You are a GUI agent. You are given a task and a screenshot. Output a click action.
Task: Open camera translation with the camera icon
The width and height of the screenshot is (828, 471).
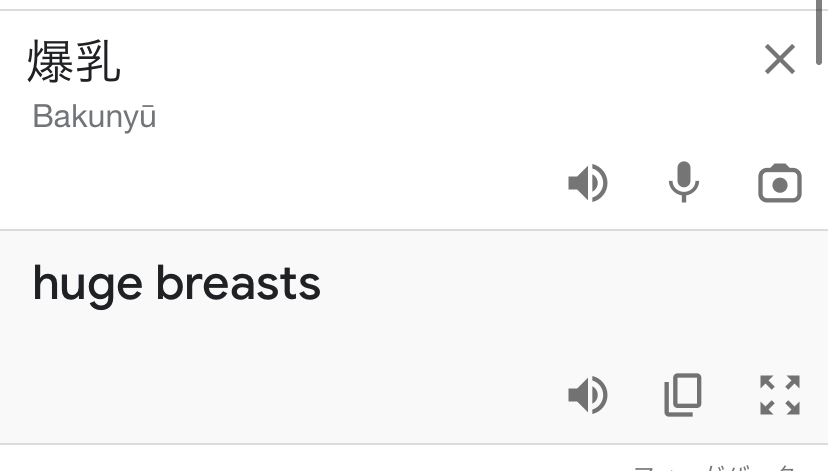[x=780, y=183]
